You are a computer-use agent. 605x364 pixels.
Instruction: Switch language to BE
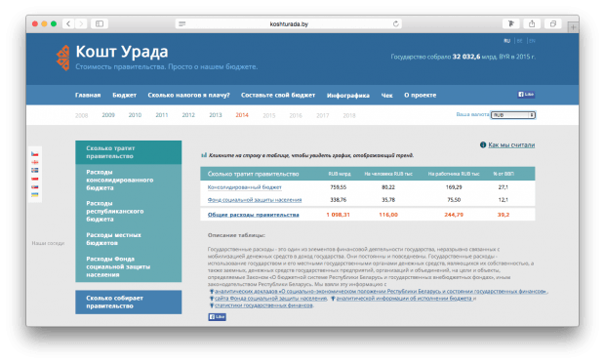[520, 41]
